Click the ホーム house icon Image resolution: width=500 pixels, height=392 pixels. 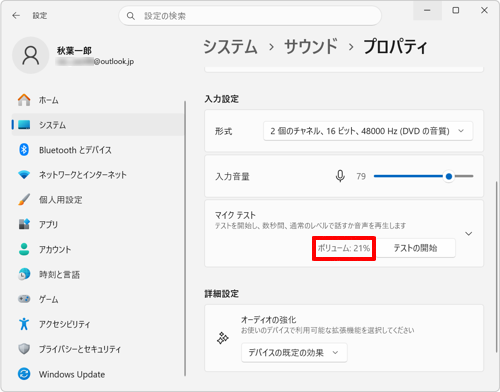pyautogui.click(x=24, y=100)
